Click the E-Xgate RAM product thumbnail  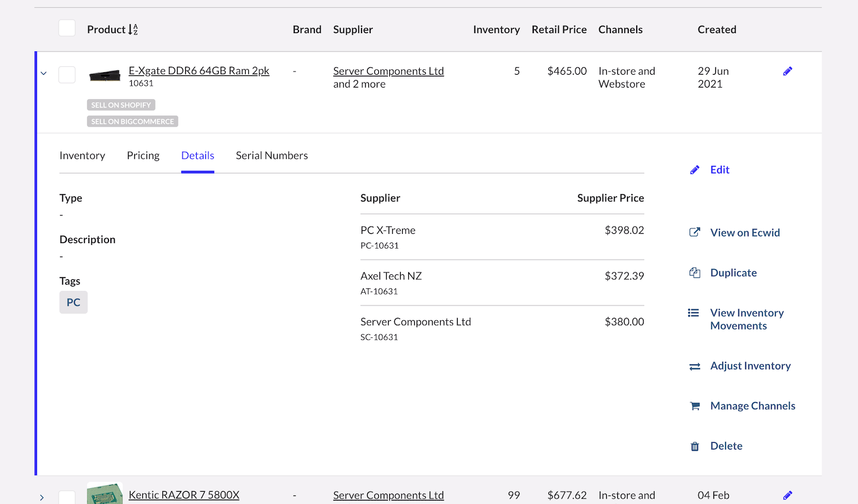pyautogui.click(x=105, y=75)
